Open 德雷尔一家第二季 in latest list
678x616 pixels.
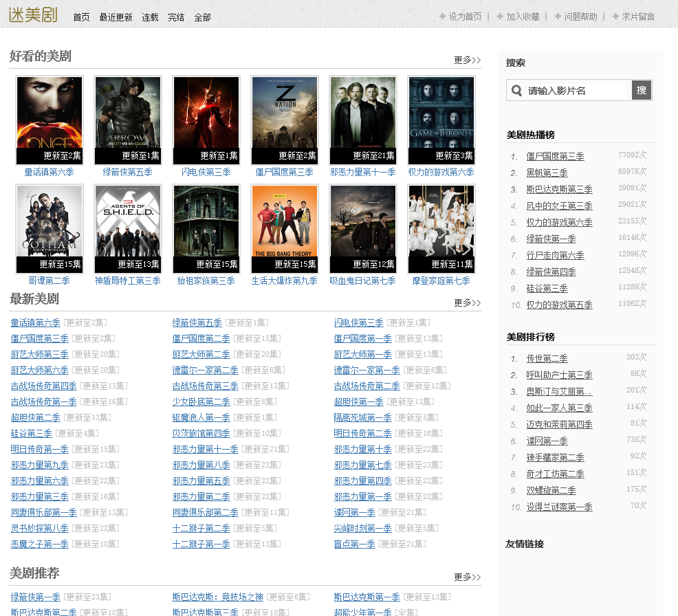point(206,370)
